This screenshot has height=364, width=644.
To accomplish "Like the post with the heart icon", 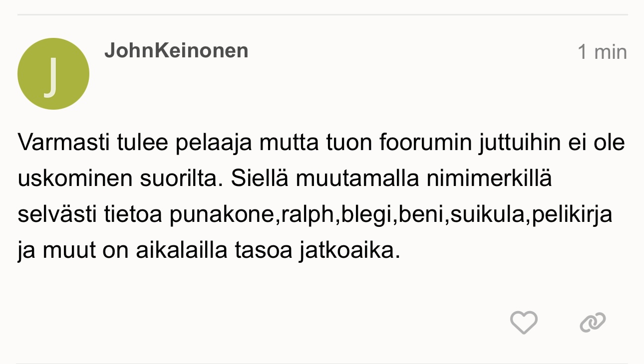I will (524, 322).
